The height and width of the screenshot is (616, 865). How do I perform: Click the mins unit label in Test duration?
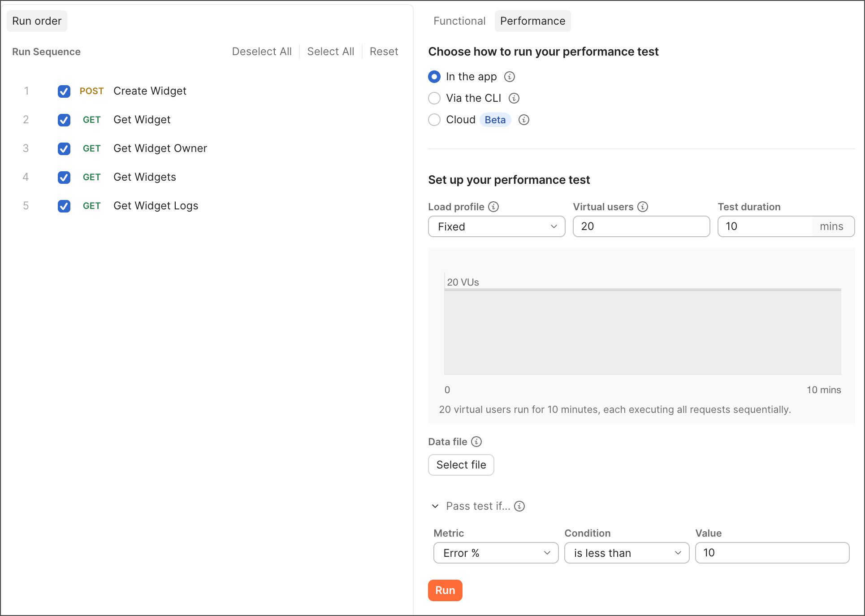(831, 226)
